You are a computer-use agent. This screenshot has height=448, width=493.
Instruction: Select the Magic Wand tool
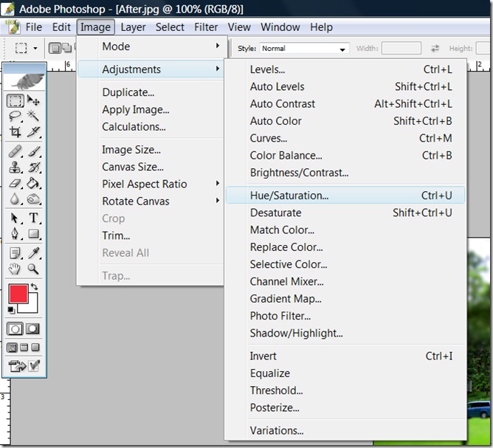coord(33,116)
